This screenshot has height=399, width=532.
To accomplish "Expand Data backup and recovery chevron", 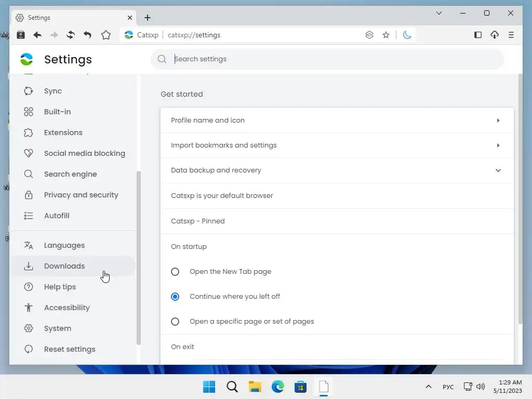I will coord(498,170).
